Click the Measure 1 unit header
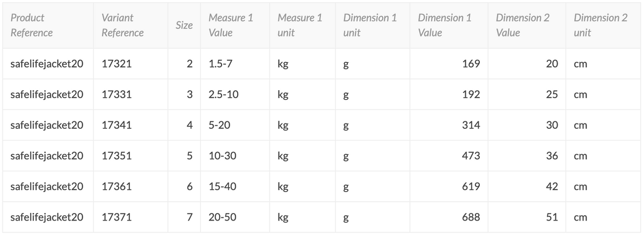This screenshot has height=235, width=644. pos(299,25)
